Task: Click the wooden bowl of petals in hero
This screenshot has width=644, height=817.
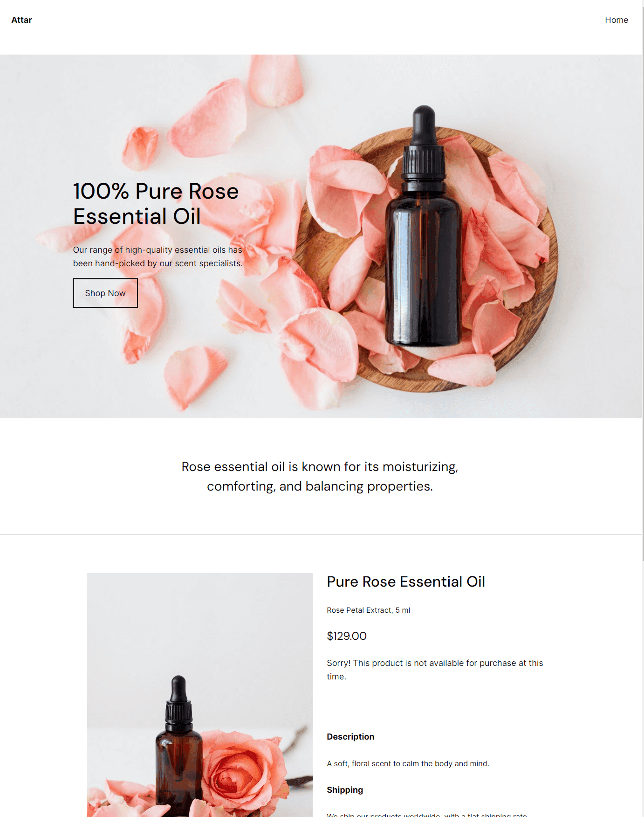Action: tap(426, 259)
